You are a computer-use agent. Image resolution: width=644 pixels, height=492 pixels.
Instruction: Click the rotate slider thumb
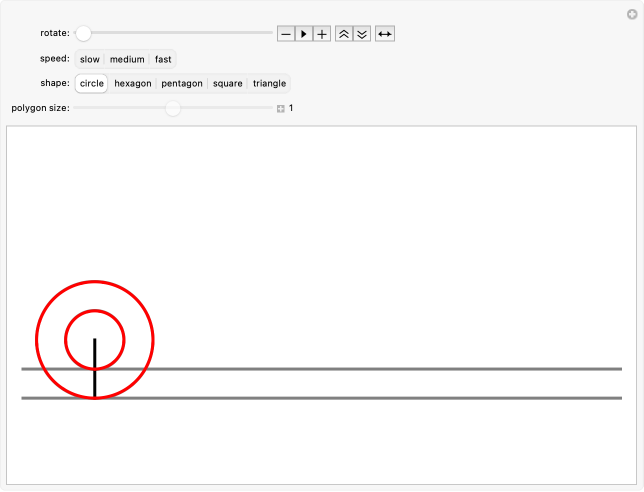click(x=83, y=33)
